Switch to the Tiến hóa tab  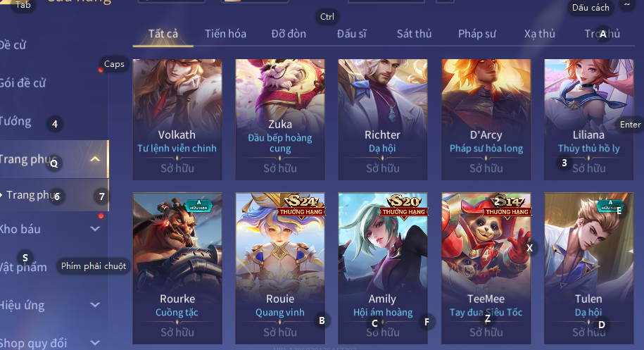(x=225, y=34)
